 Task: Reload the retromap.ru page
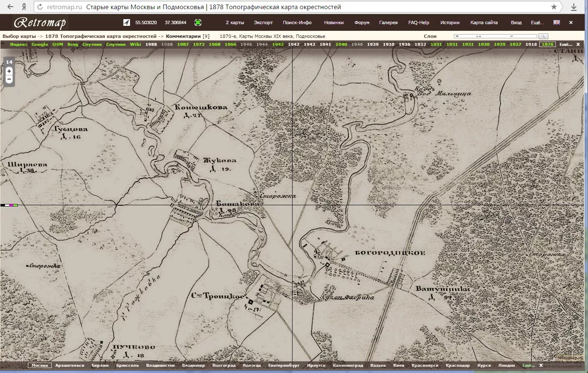pos(40,7)
